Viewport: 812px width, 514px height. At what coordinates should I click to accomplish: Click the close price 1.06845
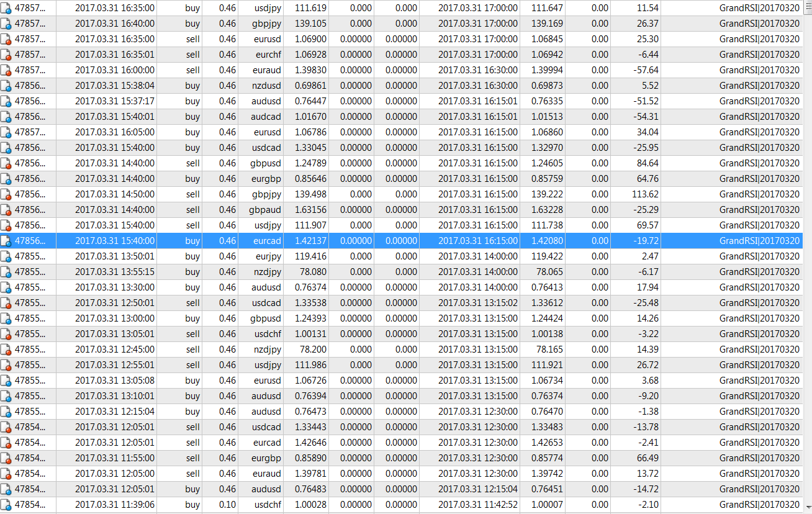(546, 39)
